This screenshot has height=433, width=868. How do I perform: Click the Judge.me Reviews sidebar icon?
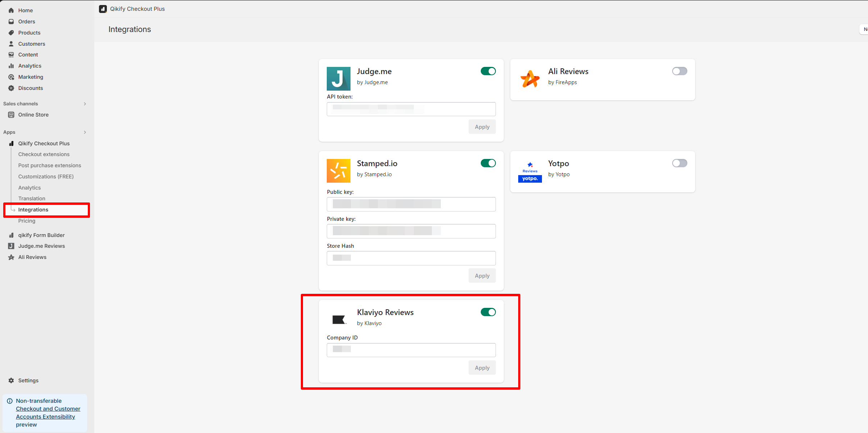(11, 246)
